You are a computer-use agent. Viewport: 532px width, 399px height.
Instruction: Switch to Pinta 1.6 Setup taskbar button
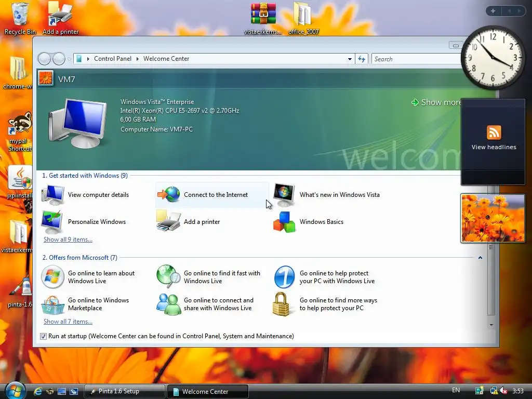pos(124,391)
